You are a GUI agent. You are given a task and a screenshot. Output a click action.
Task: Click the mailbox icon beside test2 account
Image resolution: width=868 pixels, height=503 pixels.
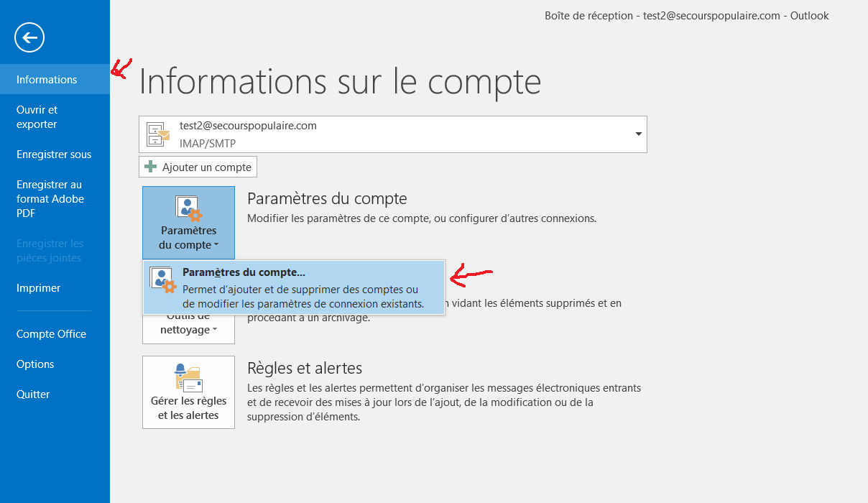158,134
